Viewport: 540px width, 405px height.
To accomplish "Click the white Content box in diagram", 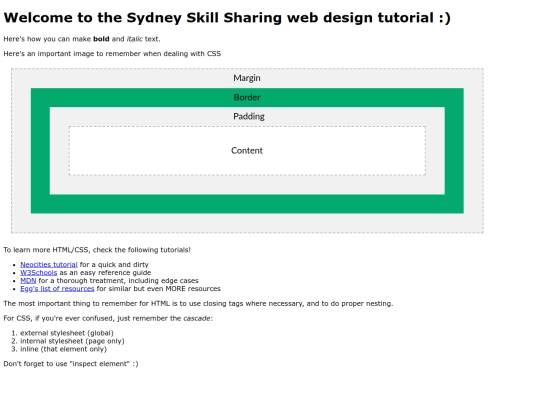I will pos(247,151).
